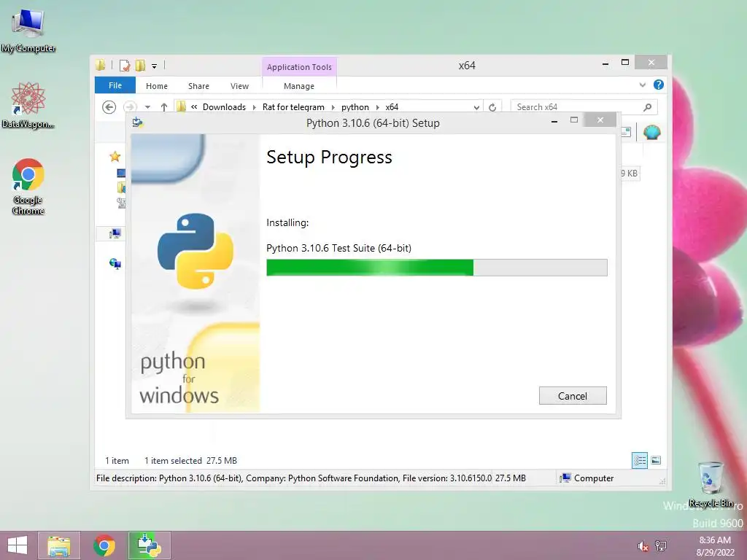This screenshot has width=747, height=560.
Task: Click the network tray icon
Action: [661, 546]
